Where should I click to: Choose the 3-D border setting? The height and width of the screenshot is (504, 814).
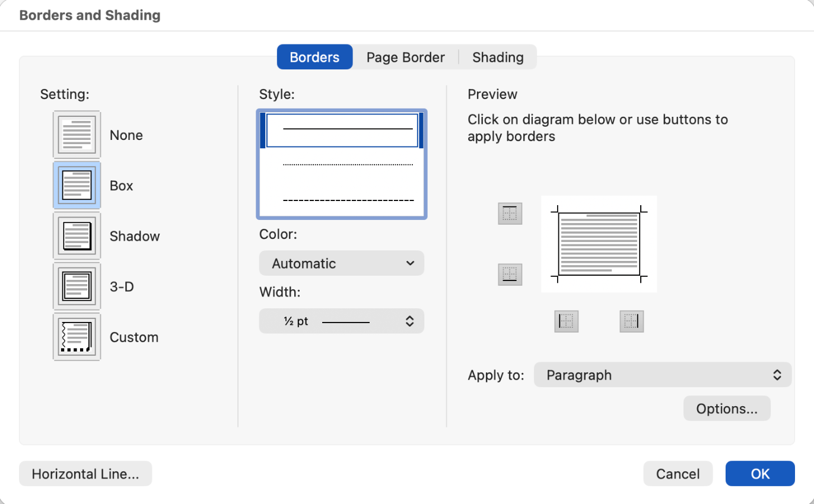pos(77,285)
